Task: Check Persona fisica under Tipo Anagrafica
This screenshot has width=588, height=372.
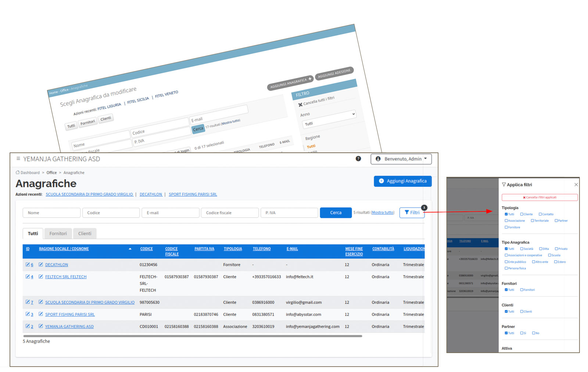Action: click(x=506, y=268)
